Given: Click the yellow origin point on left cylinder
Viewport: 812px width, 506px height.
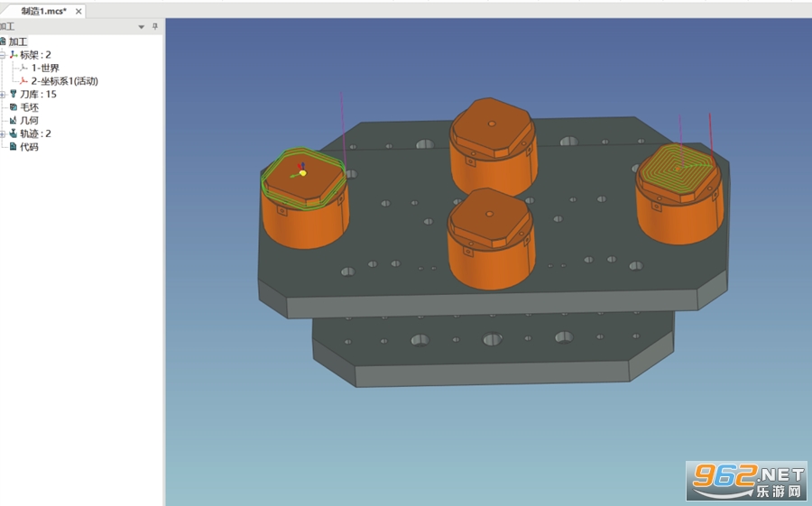Looking at the screenshot, I should click(303, 173).
